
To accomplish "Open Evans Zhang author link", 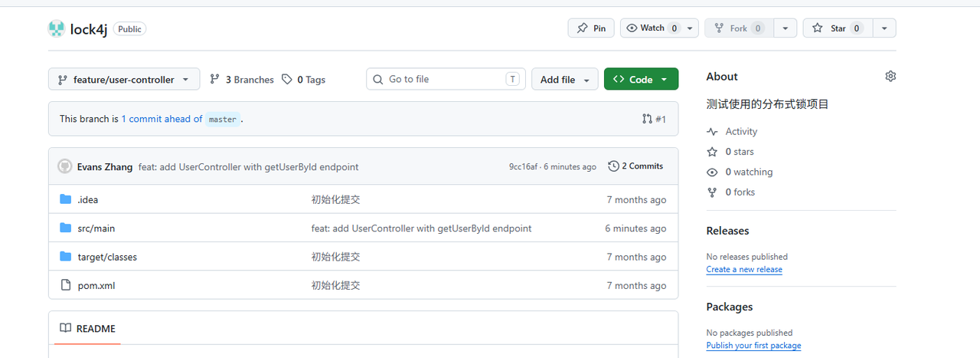I will pyautogui.click(x=105, y=166).
